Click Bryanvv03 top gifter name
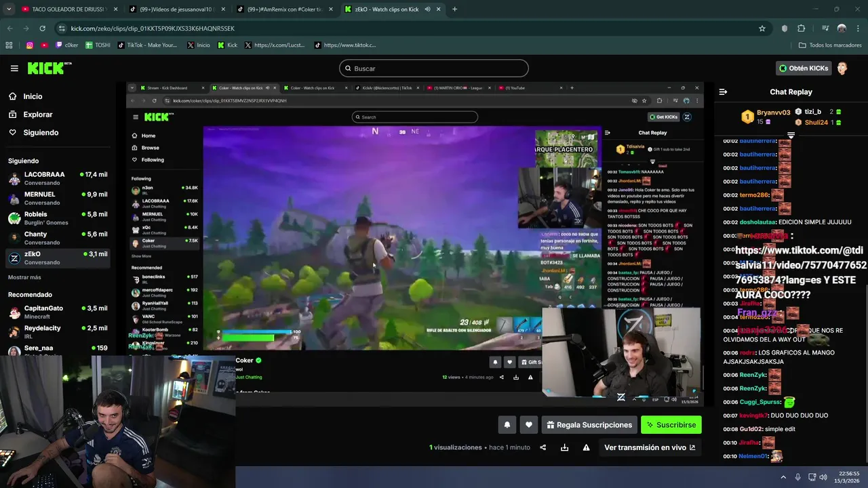 [x=774, y=113]
